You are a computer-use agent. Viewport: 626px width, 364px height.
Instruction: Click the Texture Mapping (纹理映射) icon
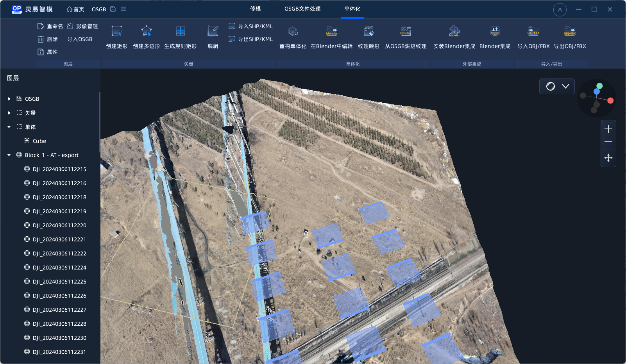(x=368, y=31)
